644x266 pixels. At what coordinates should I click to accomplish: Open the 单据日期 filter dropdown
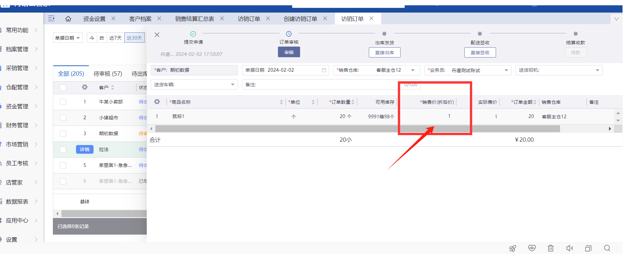[x=68, y=38]
